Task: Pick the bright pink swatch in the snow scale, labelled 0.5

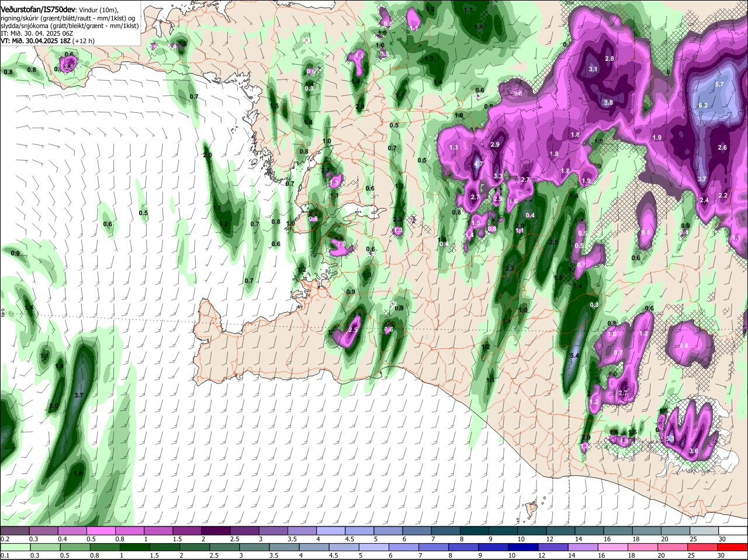Action: [101, 531]
